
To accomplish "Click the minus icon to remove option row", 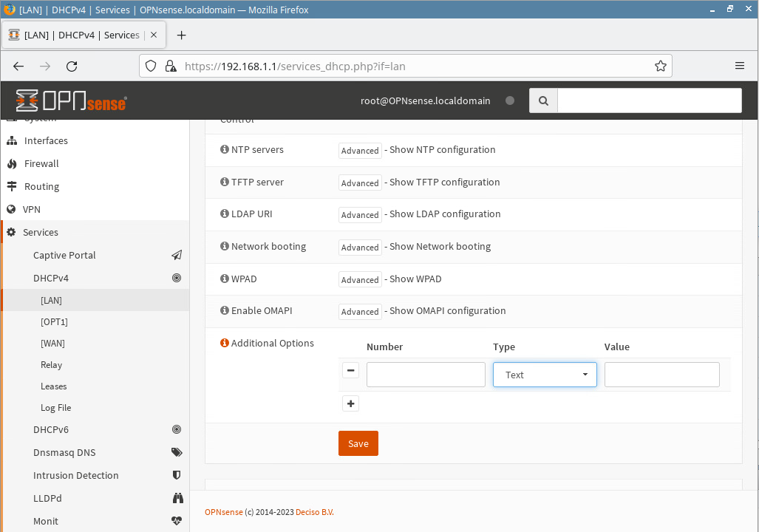I will 350,371.
